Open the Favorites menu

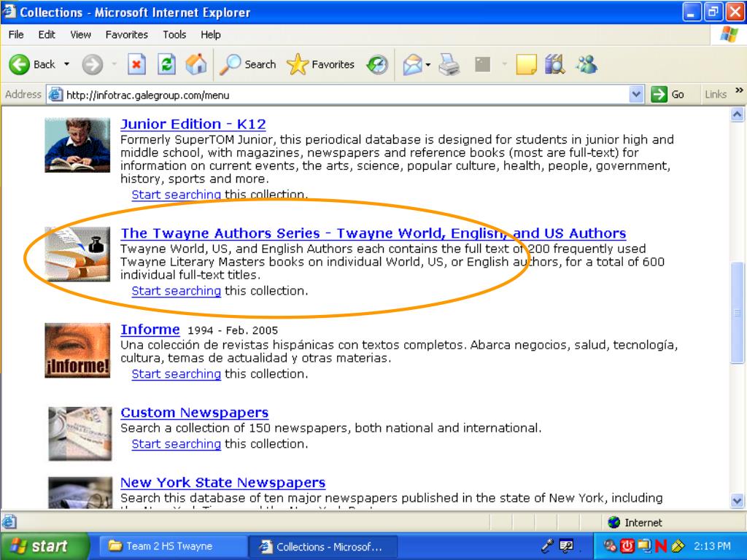tap(127, 35)
